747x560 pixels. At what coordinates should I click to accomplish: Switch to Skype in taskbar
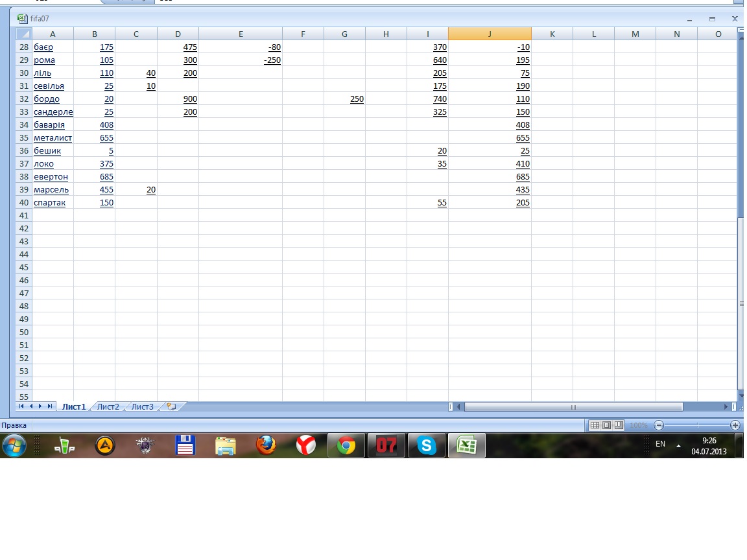click(x=427, y=446)
